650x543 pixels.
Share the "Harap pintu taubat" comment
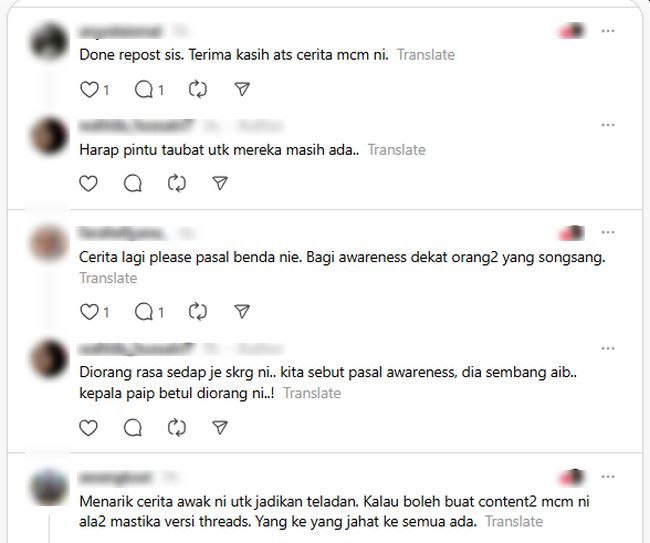(220, 183)
